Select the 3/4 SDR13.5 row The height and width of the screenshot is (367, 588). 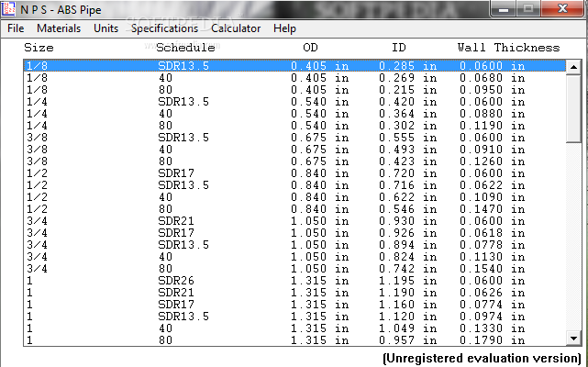(294, 245)
